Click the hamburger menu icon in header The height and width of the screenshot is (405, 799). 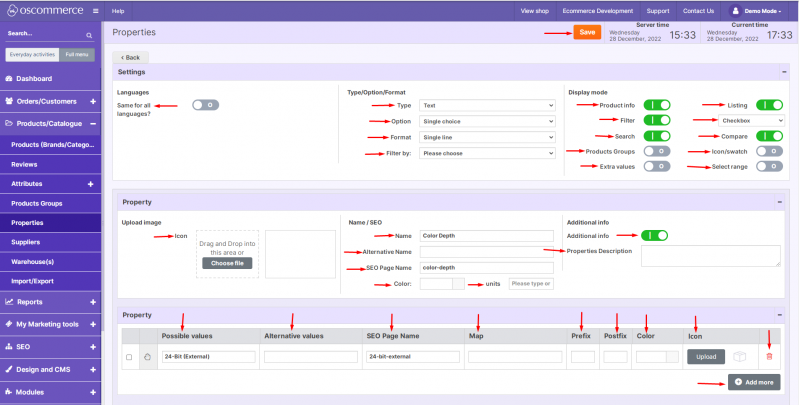95,10
